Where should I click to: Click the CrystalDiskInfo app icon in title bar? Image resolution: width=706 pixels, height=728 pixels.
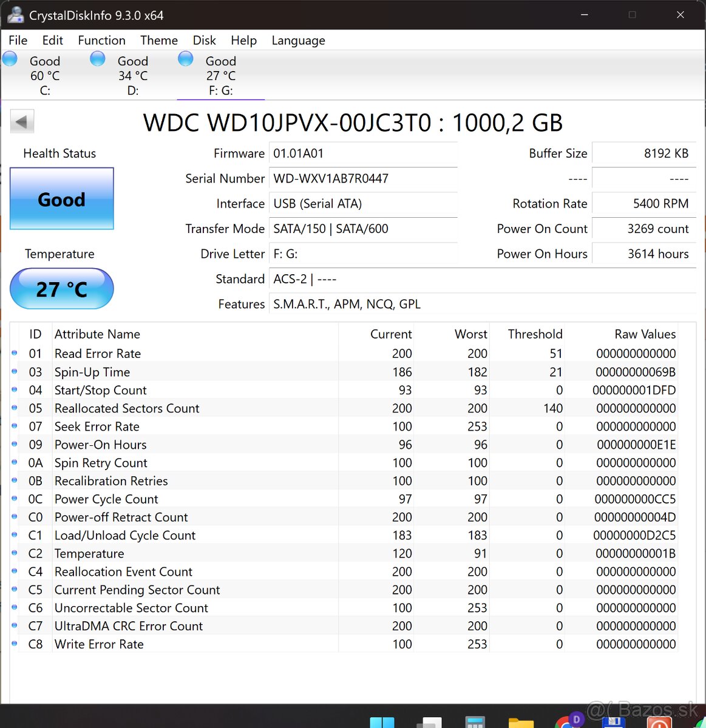click(15, 15)
